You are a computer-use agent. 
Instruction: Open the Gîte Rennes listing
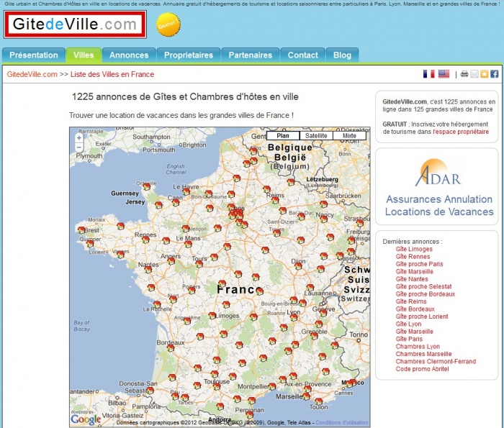413,257
